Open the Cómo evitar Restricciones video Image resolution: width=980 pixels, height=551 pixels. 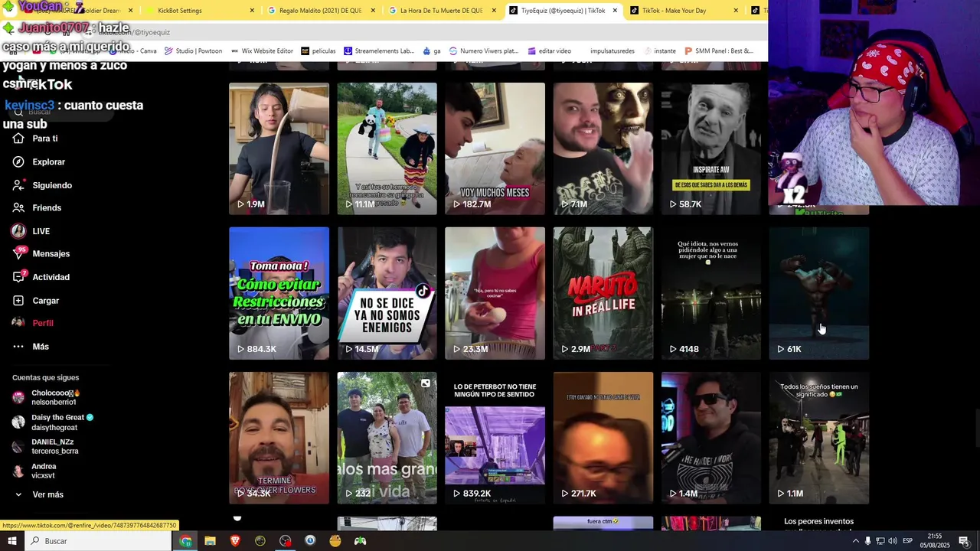pyautogui.click(x=279, y=293)
